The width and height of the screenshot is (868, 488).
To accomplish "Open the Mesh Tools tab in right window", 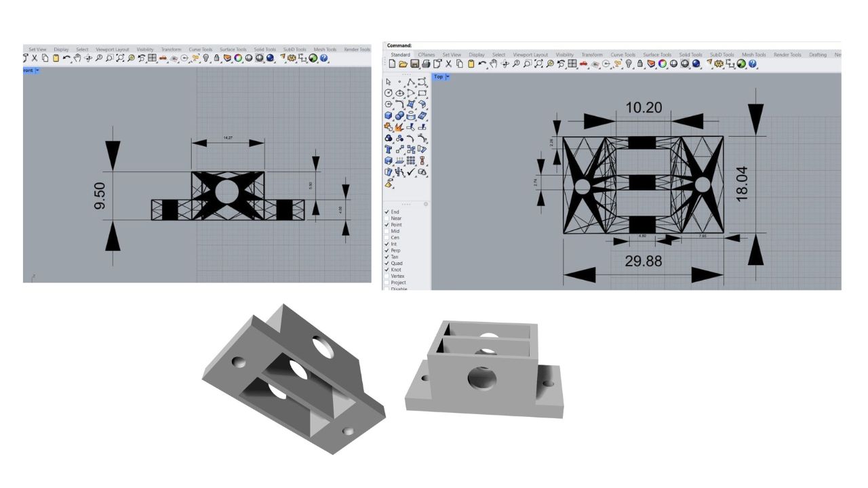I will [753, 55].
